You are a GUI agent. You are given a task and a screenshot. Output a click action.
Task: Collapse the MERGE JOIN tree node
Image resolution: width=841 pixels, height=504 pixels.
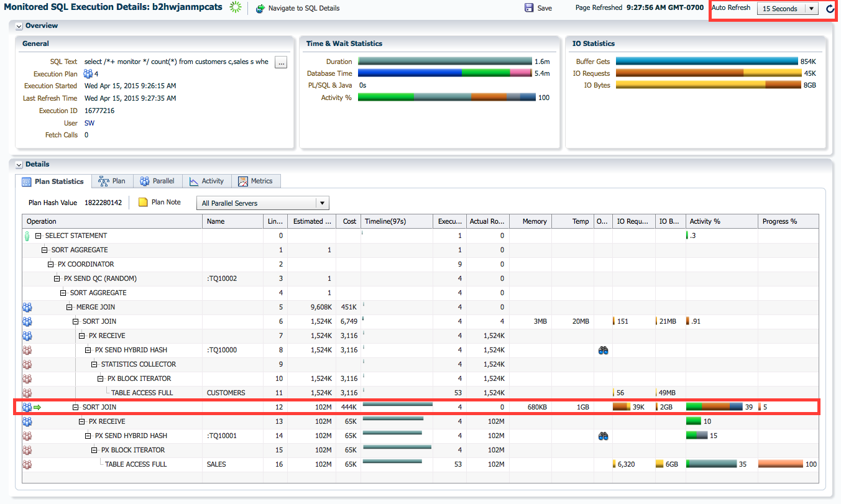pyautogui.click(x=70, y=308)
